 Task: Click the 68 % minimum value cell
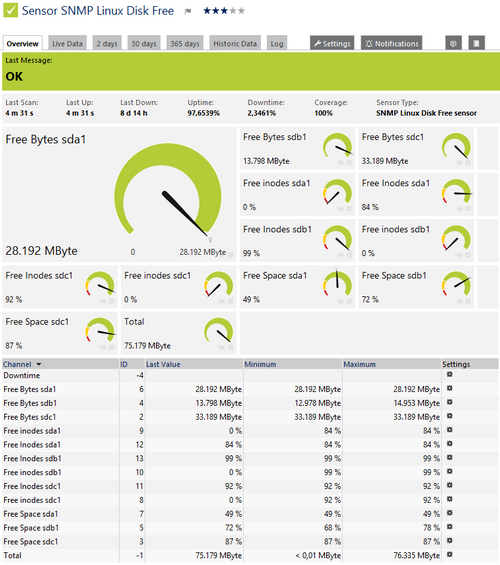332,528
